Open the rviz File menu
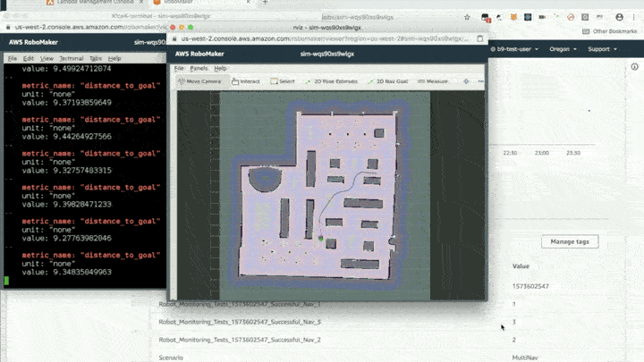Image resolution: width=644 pixels, height=362 pixels. click(x=179, y=68)
